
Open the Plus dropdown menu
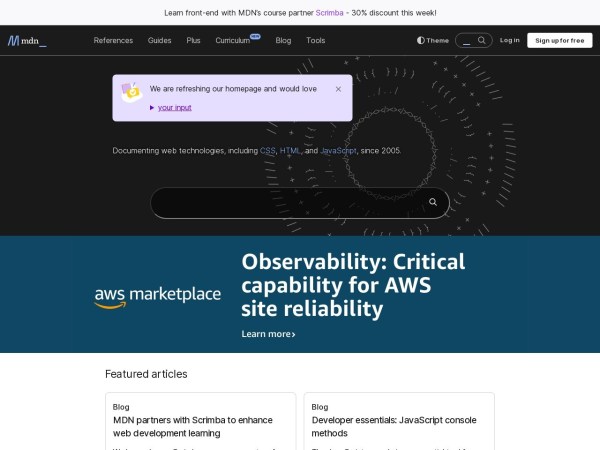click(193, 41)
